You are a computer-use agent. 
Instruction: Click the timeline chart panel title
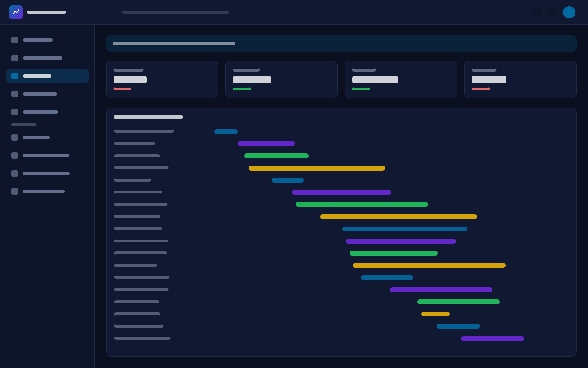point(148,117)
